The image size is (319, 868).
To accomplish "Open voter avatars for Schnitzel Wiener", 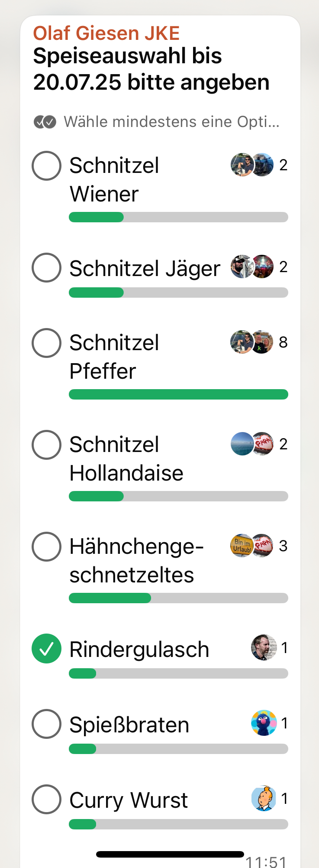I will point(252,165).
